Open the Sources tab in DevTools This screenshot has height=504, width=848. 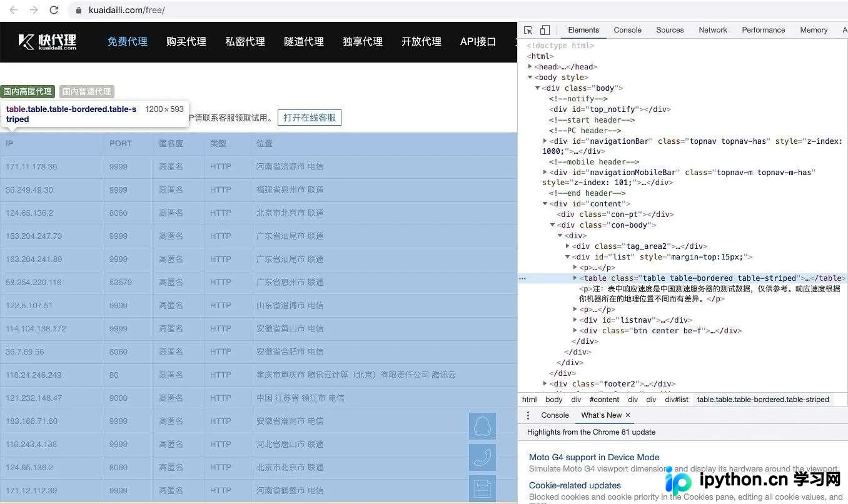670,30
